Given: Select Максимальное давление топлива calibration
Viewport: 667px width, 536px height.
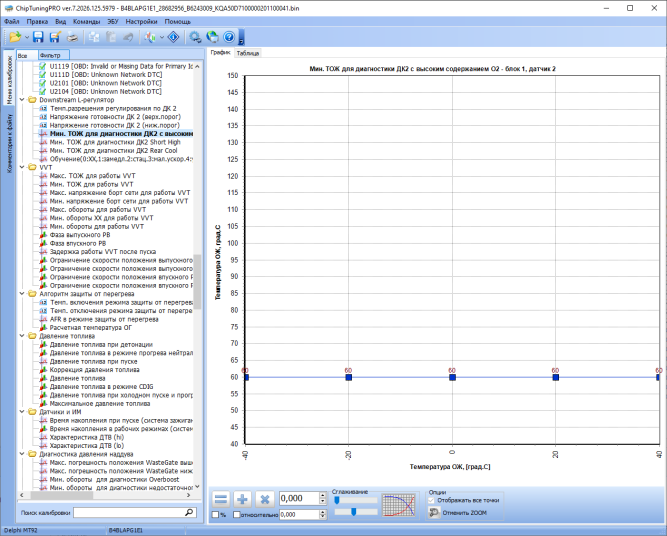Looking at the screenshot, I should (x=100, y=403).
